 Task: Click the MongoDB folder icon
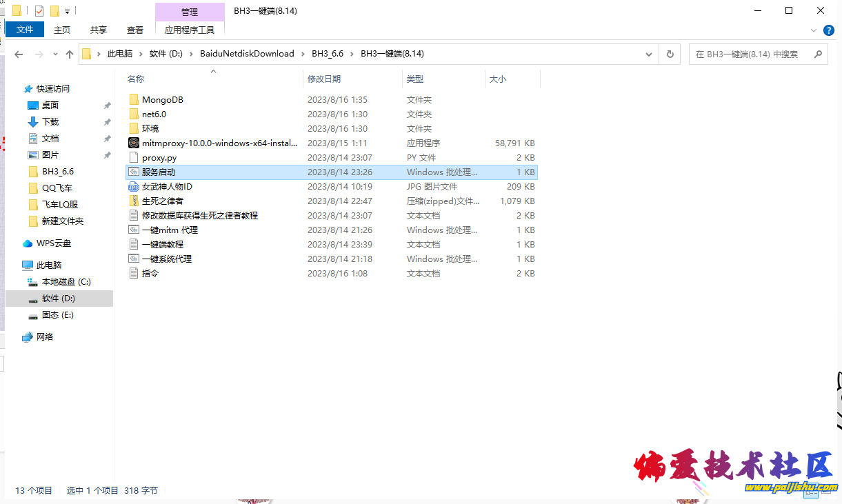[x=134, y=100]
